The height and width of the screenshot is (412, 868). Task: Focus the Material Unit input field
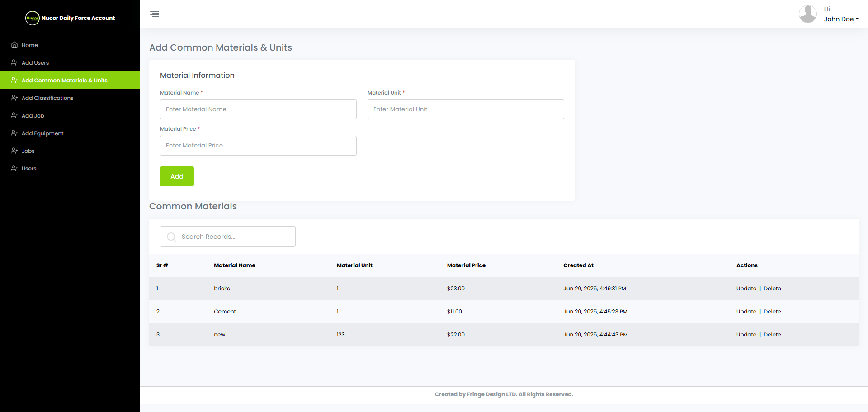pyautogui.click(x=466, y=109)
